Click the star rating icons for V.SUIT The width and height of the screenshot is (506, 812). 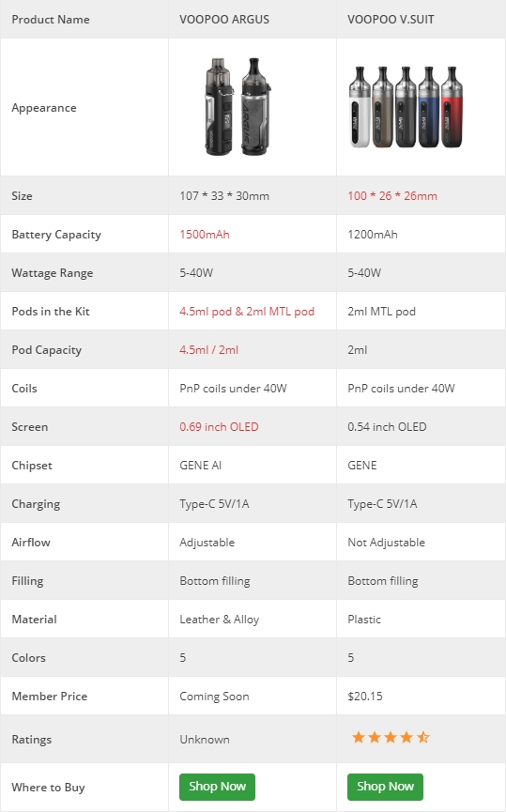click(391, 737)
